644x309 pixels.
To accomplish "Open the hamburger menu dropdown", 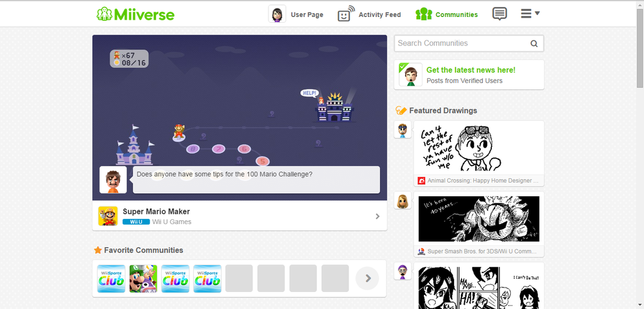I will (x=530, y=14).
